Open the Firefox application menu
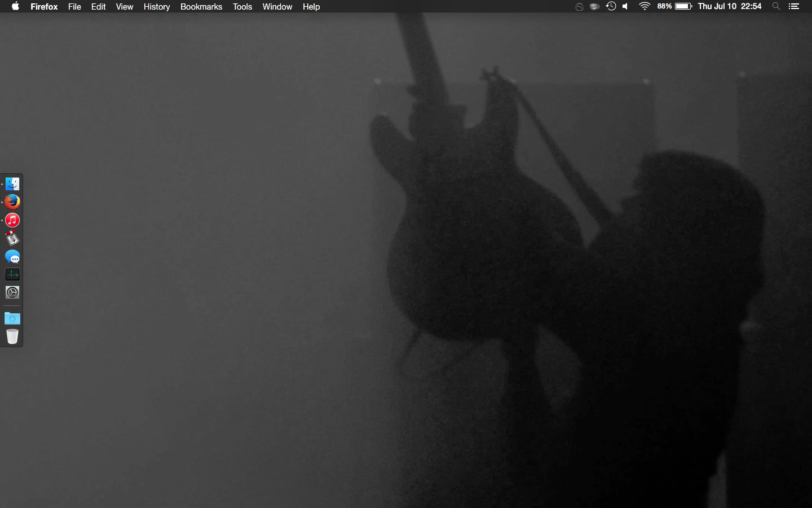This screenshot has width=812, height=508. coord(44,7)
